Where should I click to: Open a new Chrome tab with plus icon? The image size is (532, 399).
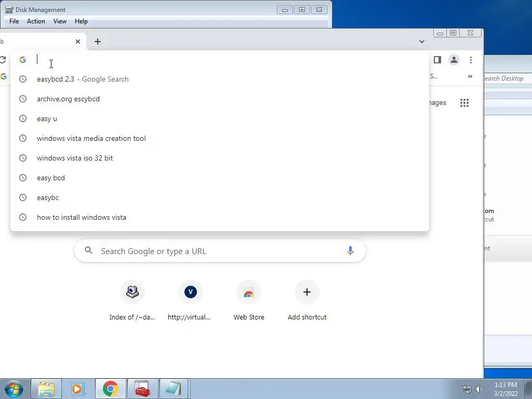(97, 42)
